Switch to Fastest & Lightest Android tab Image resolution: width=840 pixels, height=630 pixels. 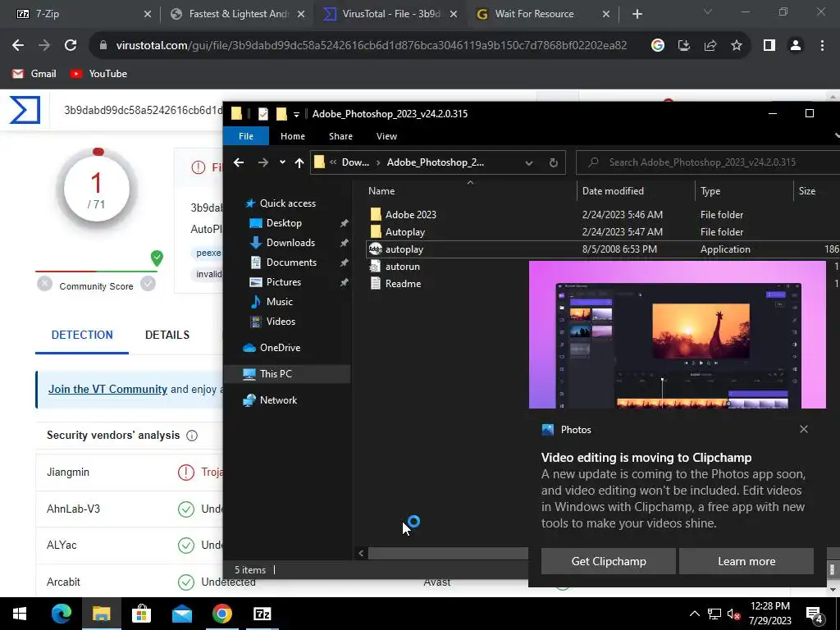[237, 14]
